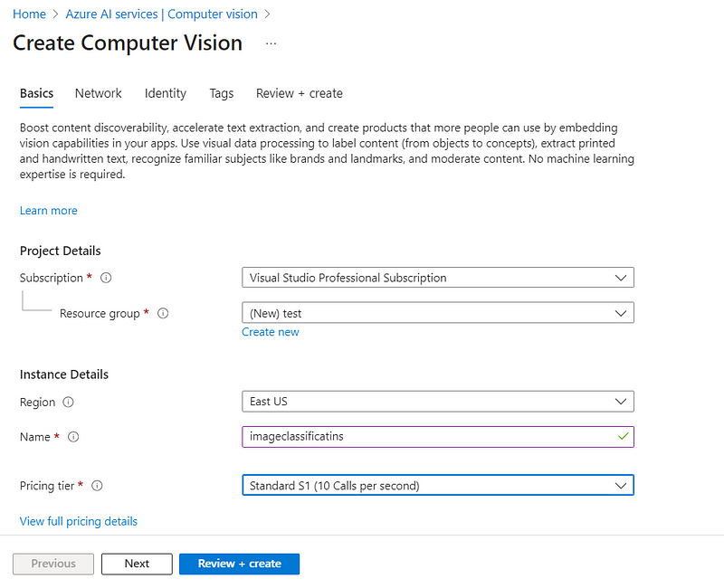Click the Resource group field label
Image resolution: width=724 pixels, height=588 pixels.
pyautogui.click(x=100, y=313)
